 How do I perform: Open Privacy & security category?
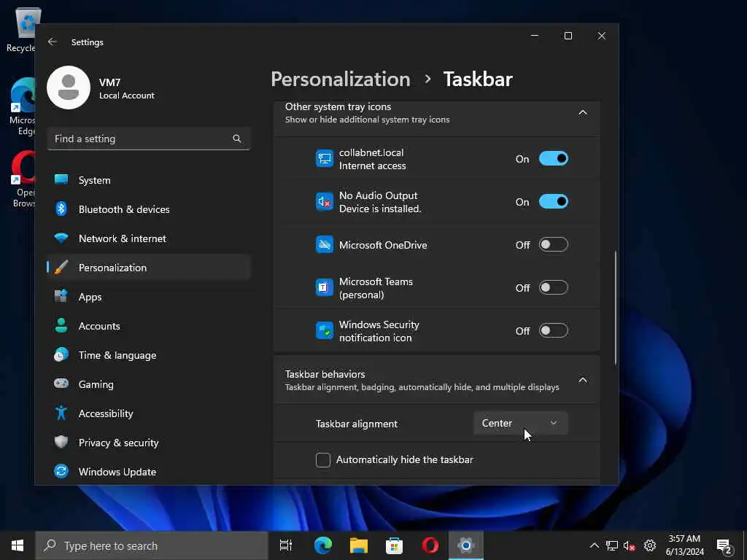(x=149, y=443)
